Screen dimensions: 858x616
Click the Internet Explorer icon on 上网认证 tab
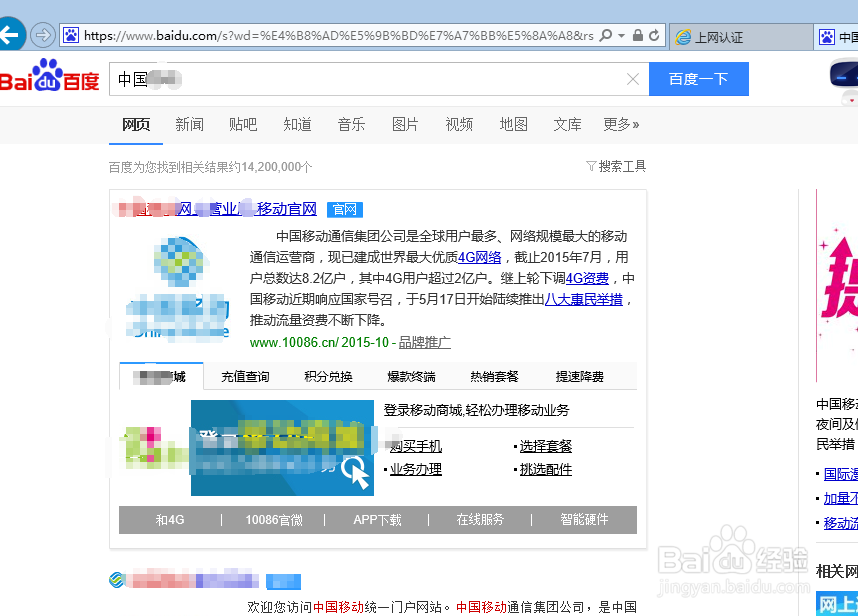click(x=683, y=37)
